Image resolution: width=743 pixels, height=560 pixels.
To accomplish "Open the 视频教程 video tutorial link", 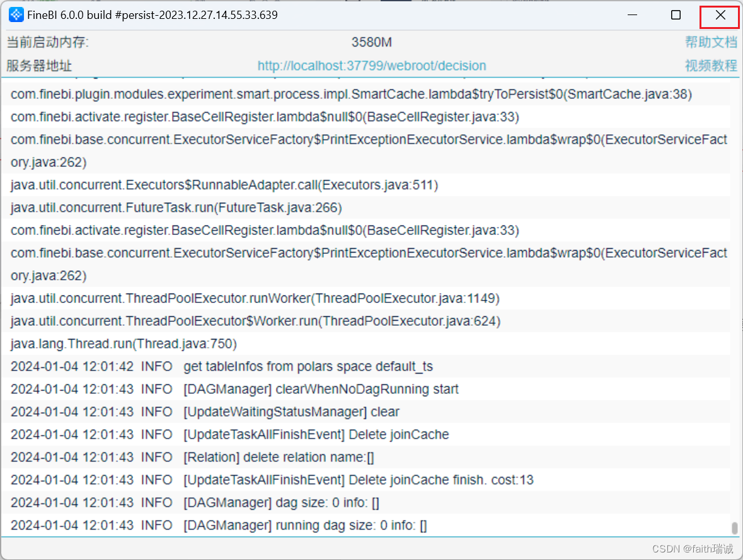I will (x=711, y=66).
